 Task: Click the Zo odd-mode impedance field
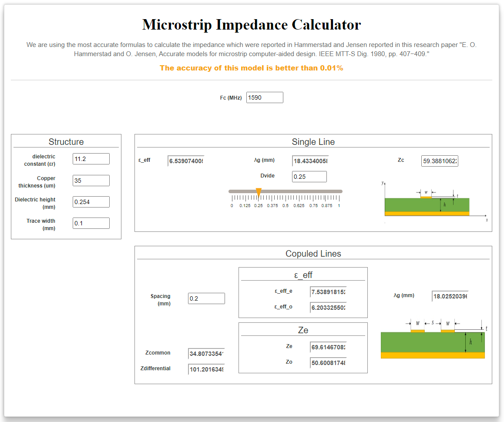(x=328, y=363)
